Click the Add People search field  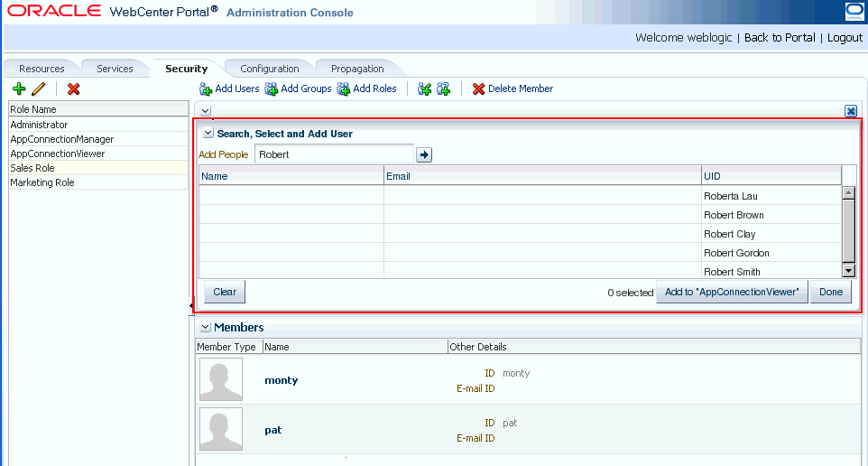tap(334, 154)
